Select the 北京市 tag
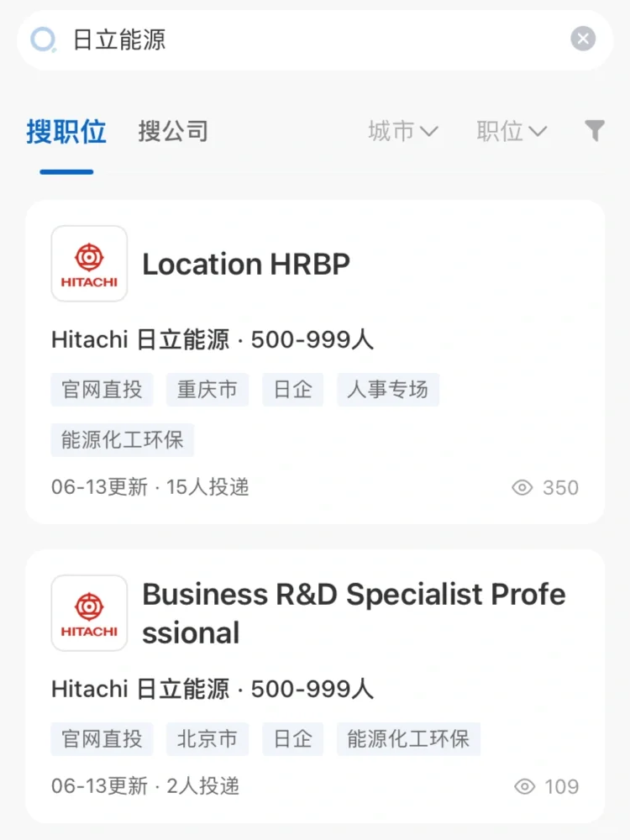Screen dimensions: 630x840 [207, 739]
